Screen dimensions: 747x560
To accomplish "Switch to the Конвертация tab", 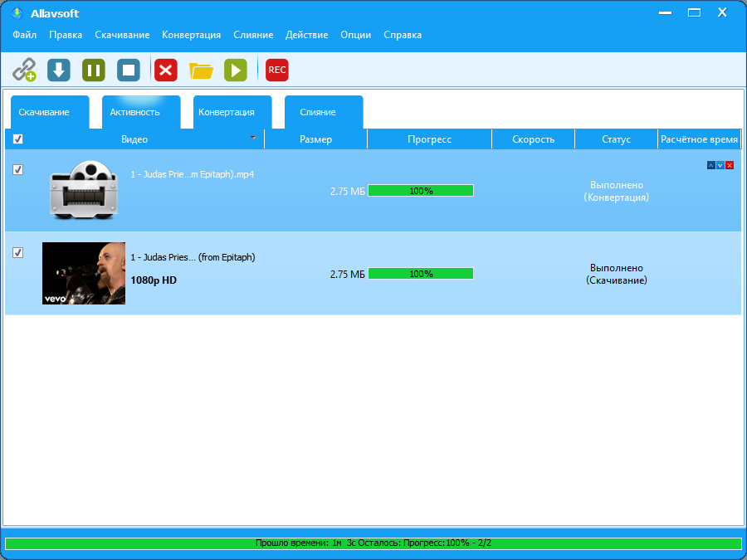I will coord(232,112).
